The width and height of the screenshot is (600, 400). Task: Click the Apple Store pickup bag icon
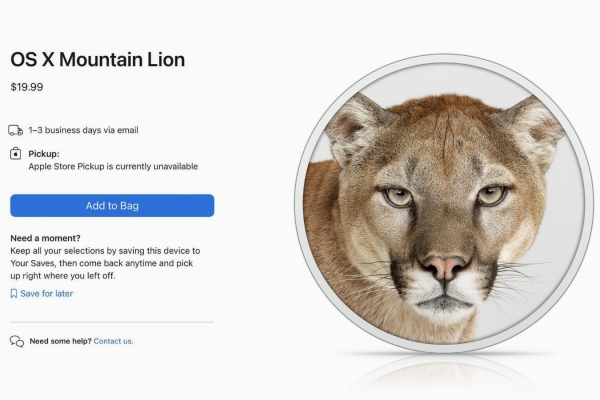pos(15,153)
